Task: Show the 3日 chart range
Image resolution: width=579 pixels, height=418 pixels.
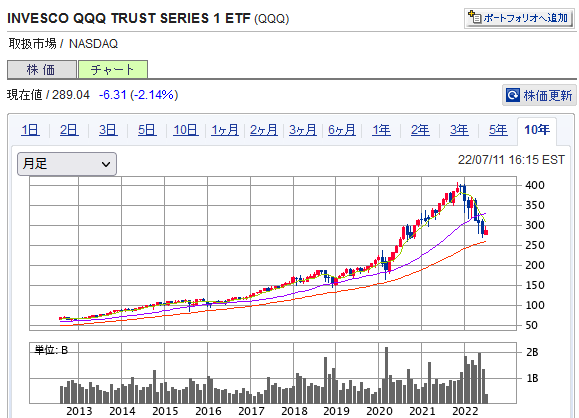Action: (108, 130)
